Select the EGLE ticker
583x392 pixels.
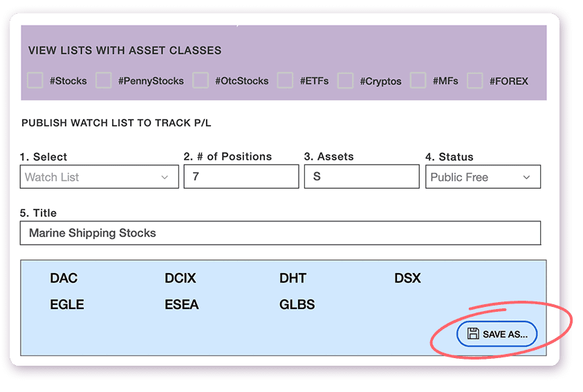[67, 304]
